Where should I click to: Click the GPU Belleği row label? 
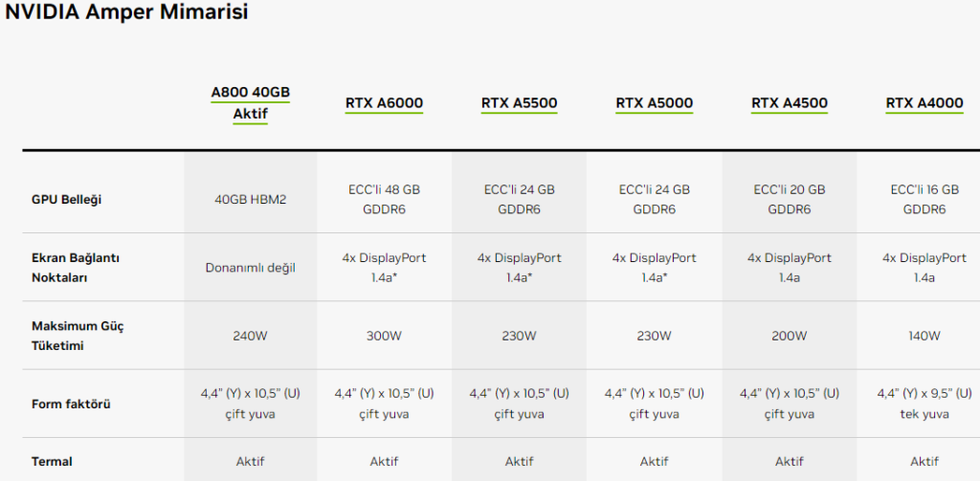[x=67, y=200]
